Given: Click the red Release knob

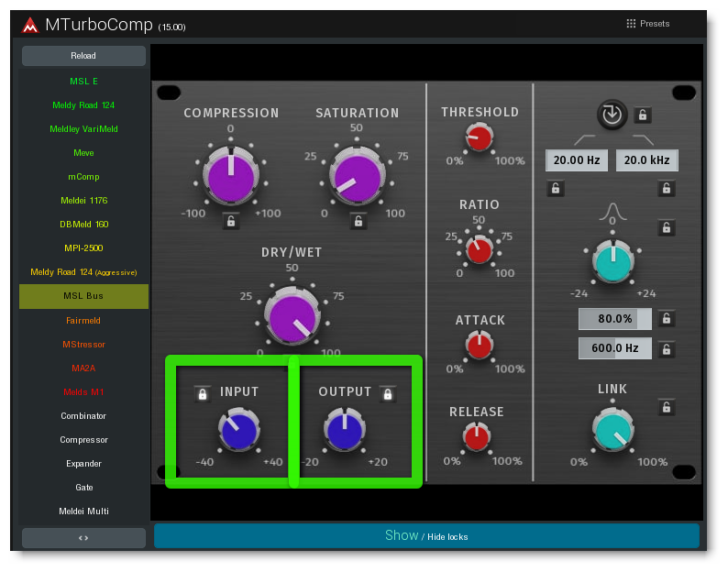Looking at the screenshot, I should [477, 437].
